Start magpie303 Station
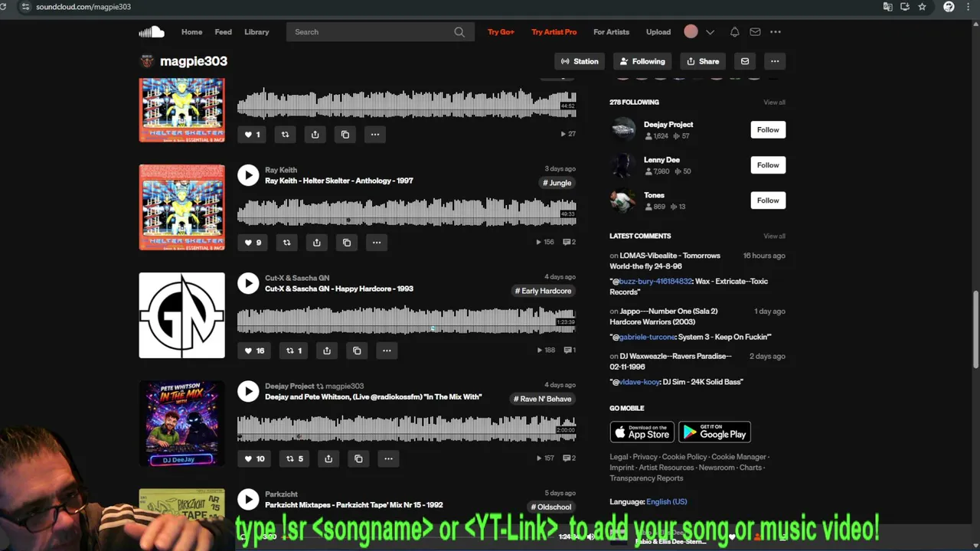980x551 pixels. click(580, 61)
